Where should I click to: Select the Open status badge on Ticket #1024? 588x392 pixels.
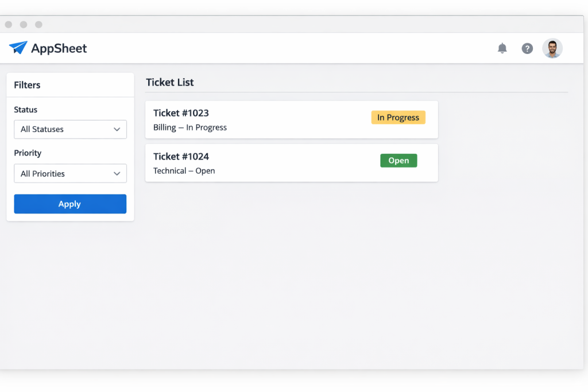click(398, 160)
